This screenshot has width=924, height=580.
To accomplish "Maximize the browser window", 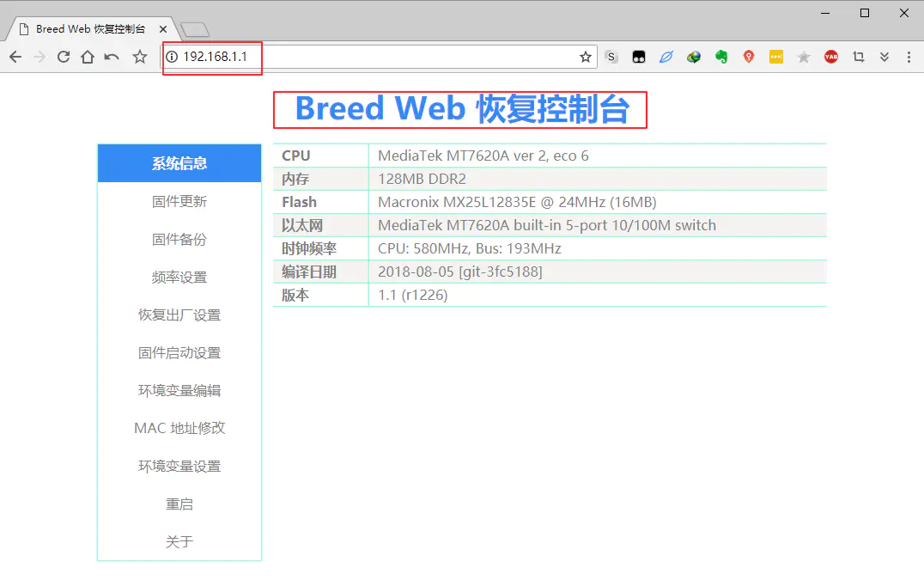I will click(x=865, y=13).
